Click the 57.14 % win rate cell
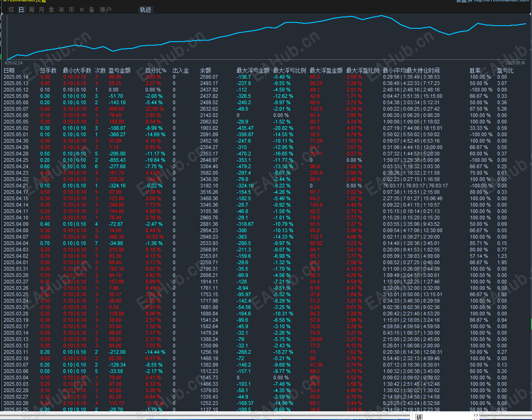 (x=479, y=256)
